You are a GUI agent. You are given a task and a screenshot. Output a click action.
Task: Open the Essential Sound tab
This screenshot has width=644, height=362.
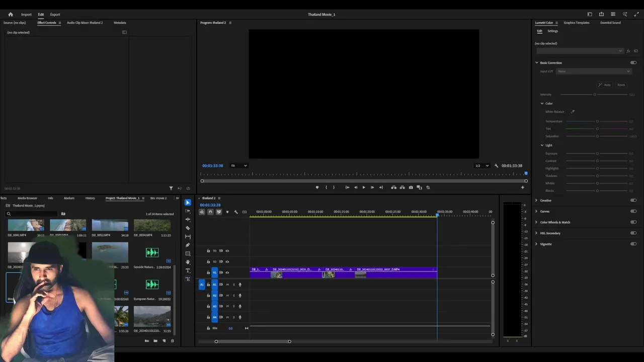pos(610,23)
